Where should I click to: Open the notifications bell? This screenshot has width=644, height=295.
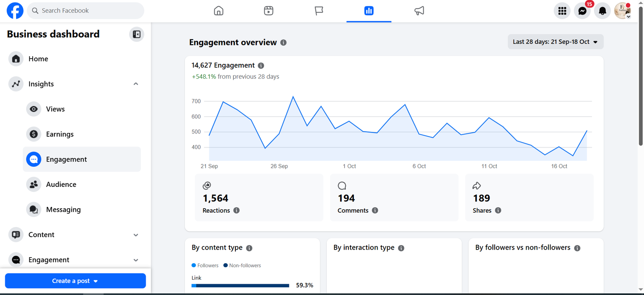coord(603,11)
